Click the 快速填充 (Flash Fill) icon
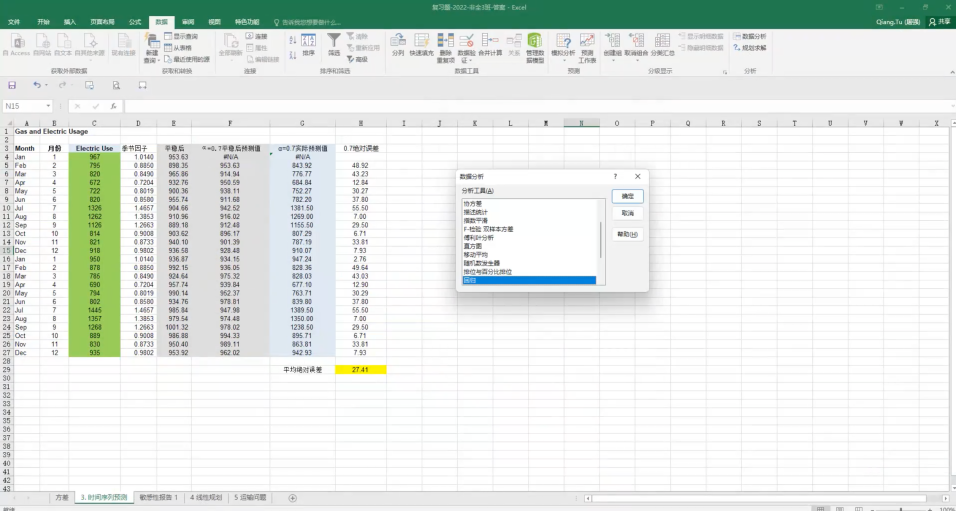The height and width of the screenshot is (511, 956). point(422,43)
